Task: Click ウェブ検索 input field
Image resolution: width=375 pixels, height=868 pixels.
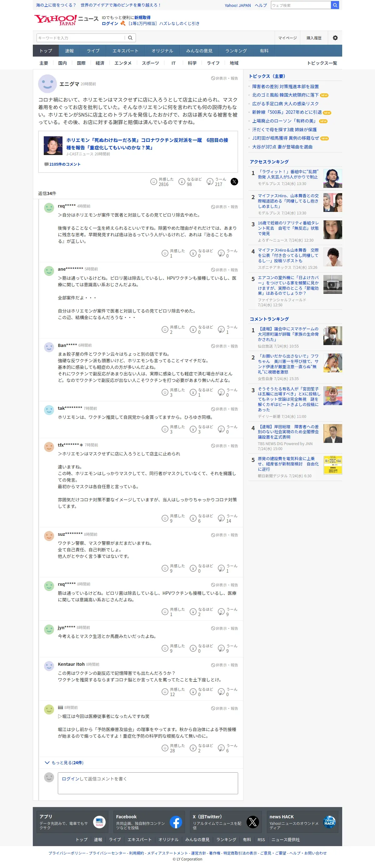Action: tap(301, 5)
